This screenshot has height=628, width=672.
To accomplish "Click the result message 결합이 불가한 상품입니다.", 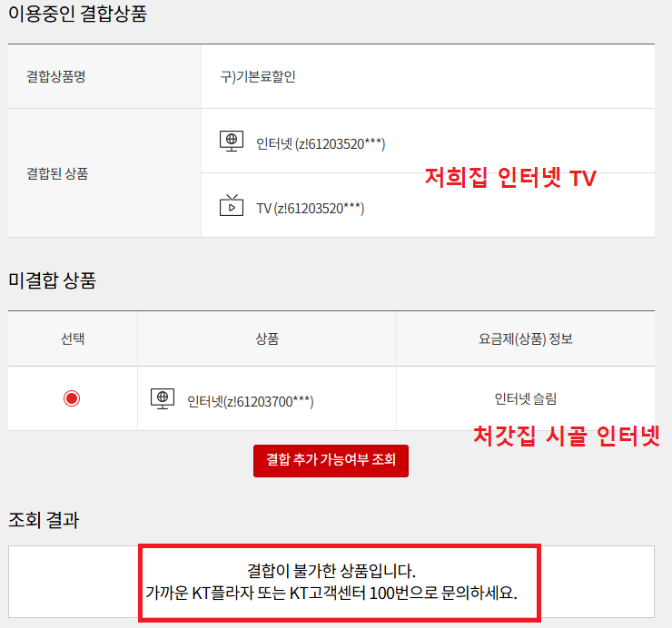I will (x=331, y=571).
